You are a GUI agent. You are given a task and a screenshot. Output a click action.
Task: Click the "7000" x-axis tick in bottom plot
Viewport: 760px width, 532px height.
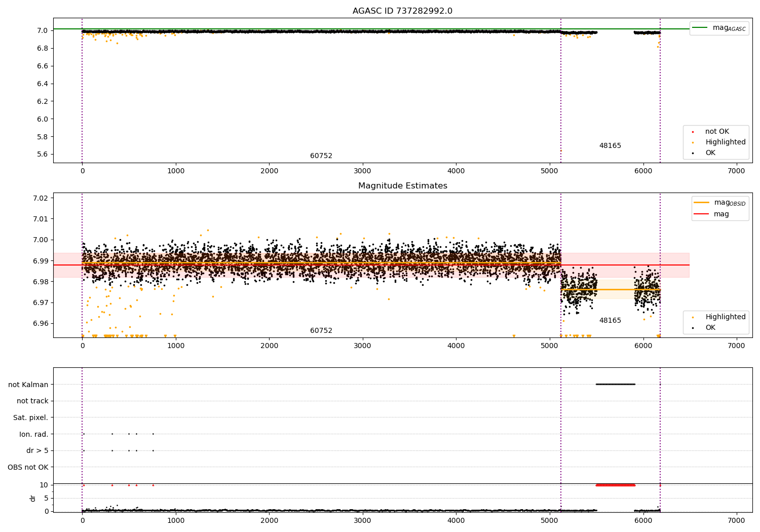point(737,521)
